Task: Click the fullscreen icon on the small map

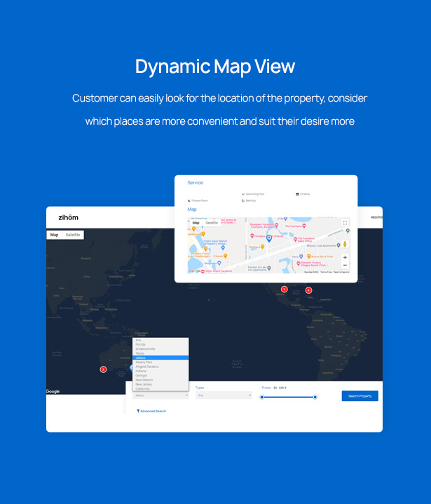Action: [345, 223]
